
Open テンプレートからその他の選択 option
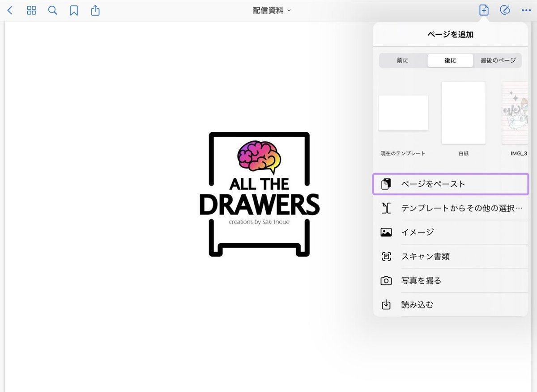pos(451,208)
